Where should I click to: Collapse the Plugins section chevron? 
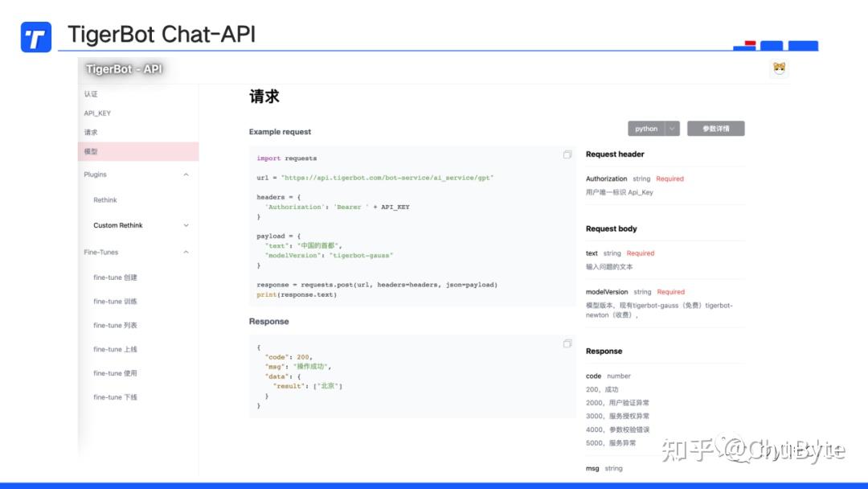186,175
